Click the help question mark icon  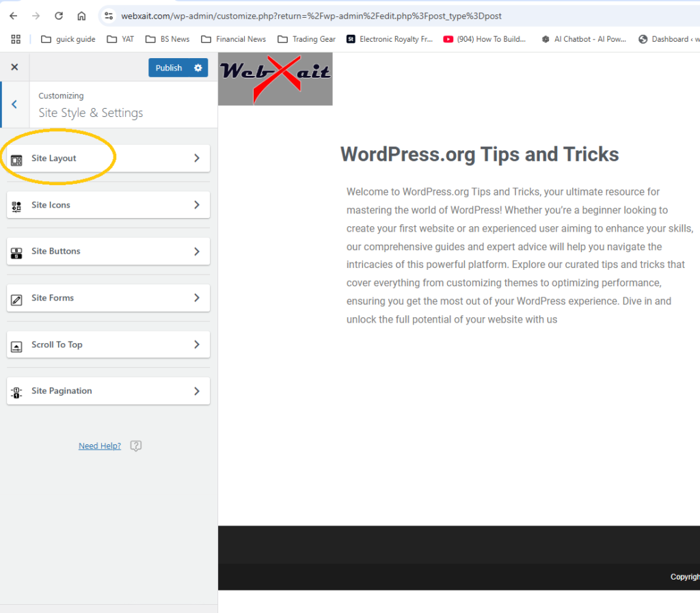tap(136, 446)
